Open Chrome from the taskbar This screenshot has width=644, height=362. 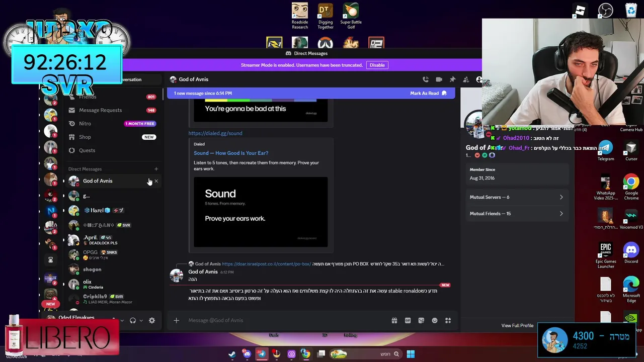[x=305, y=354]
